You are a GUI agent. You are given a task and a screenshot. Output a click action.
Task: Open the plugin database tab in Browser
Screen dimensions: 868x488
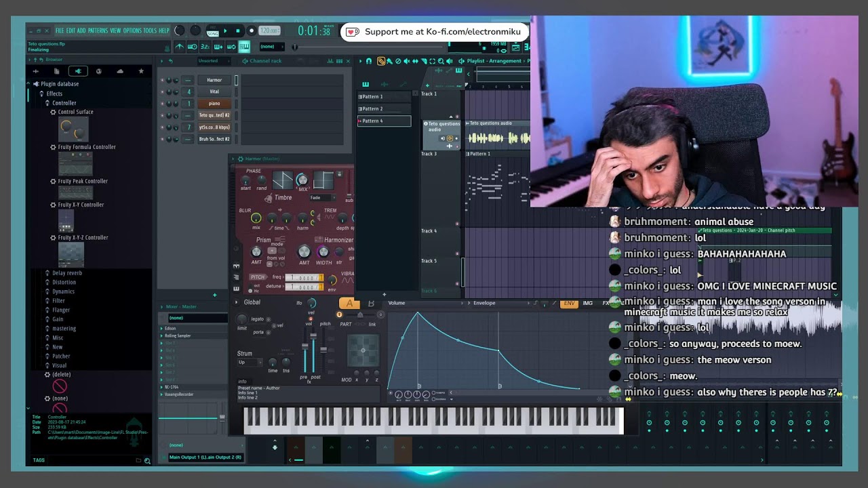tap(78, 71)
